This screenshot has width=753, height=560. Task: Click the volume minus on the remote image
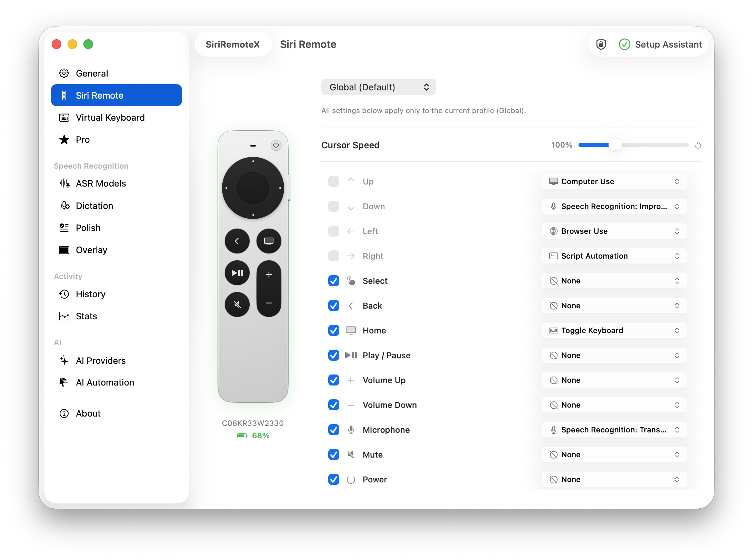[x=269, y=303]
